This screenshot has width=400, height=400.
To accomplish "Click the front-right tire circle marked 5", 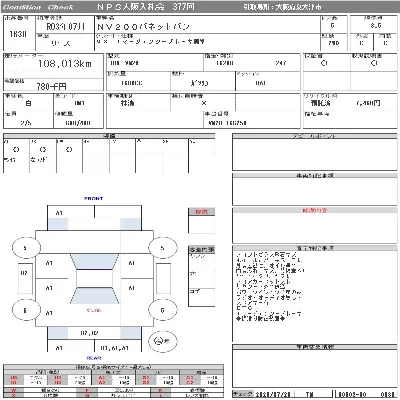I will [x=162, y=248].
